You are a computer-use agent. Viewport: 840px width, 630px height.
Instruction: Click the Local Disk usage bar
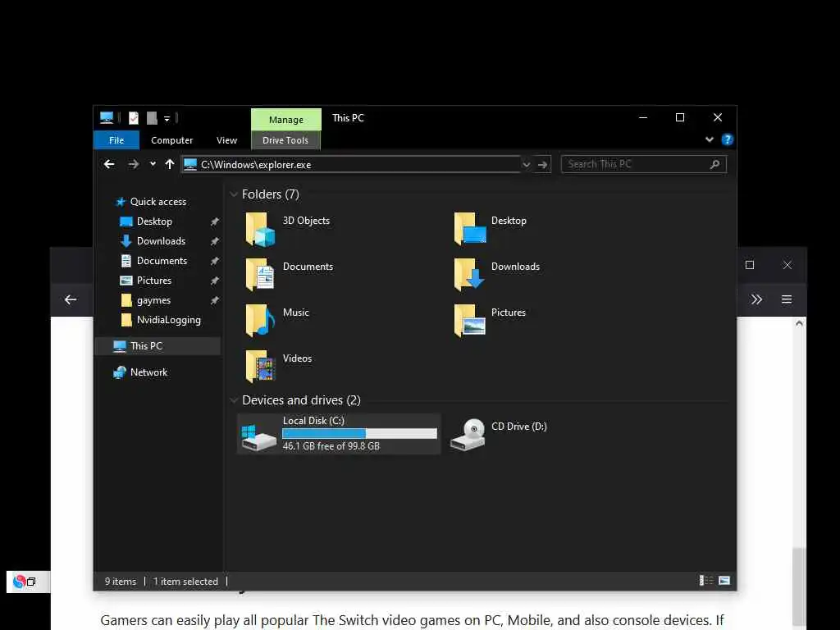[359, 433]
